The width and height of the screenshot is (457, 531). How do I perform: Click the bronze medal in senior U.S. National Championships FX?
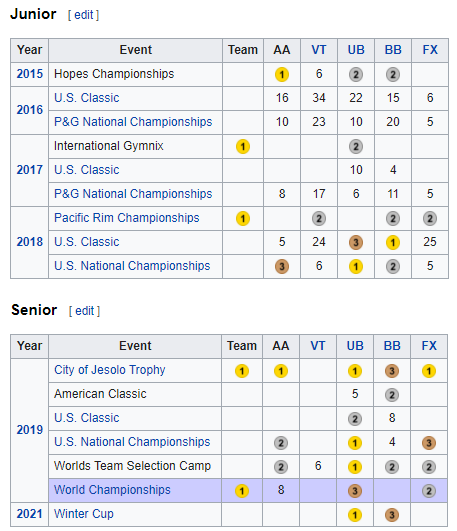click(x=429, y=443)
